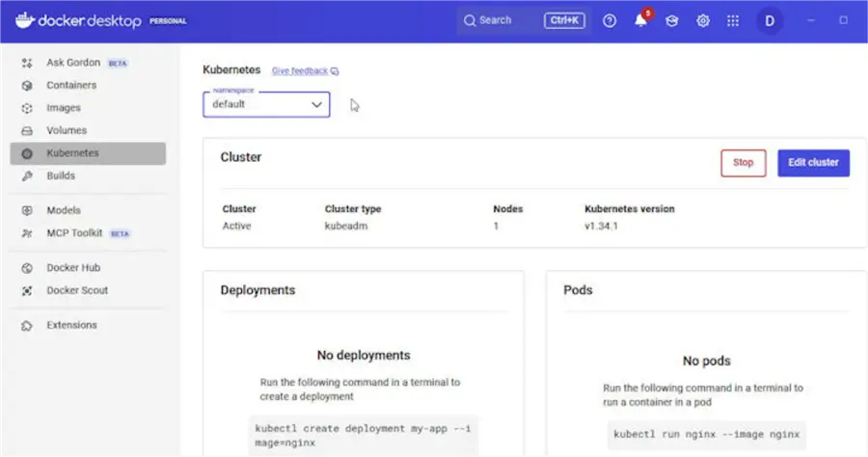The image size is (868, 457).
Task: Open MCP Toolkit section
Action: point(88,233)
